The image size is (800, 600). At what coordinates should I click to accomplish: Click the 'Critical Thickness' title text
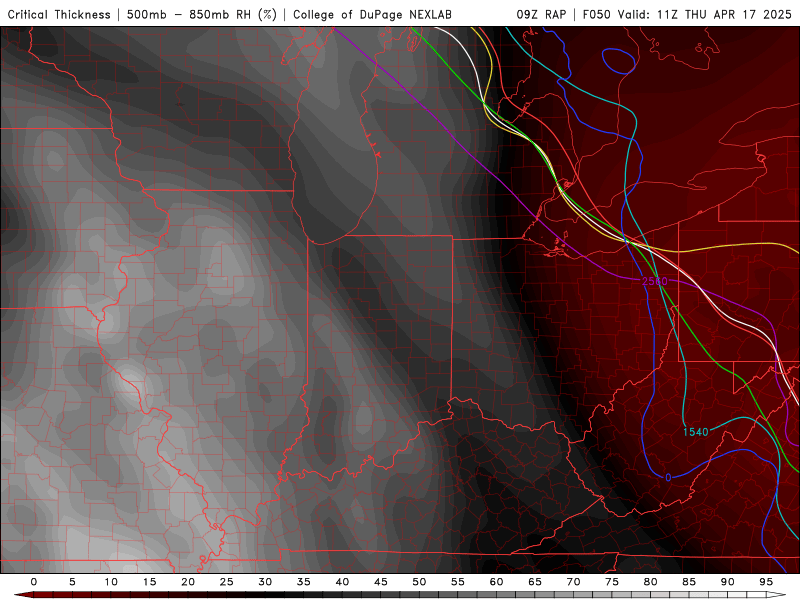pos(59,14)
